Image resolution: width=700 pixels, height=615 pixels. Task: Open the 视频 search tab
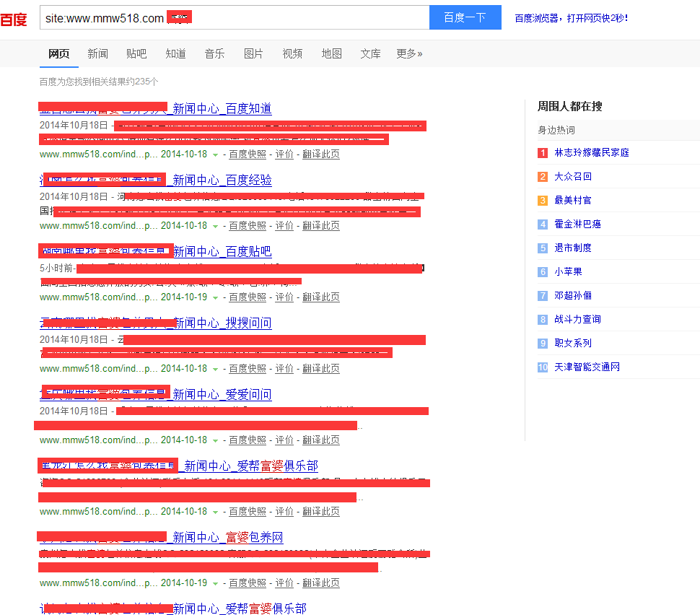(292, 53)
